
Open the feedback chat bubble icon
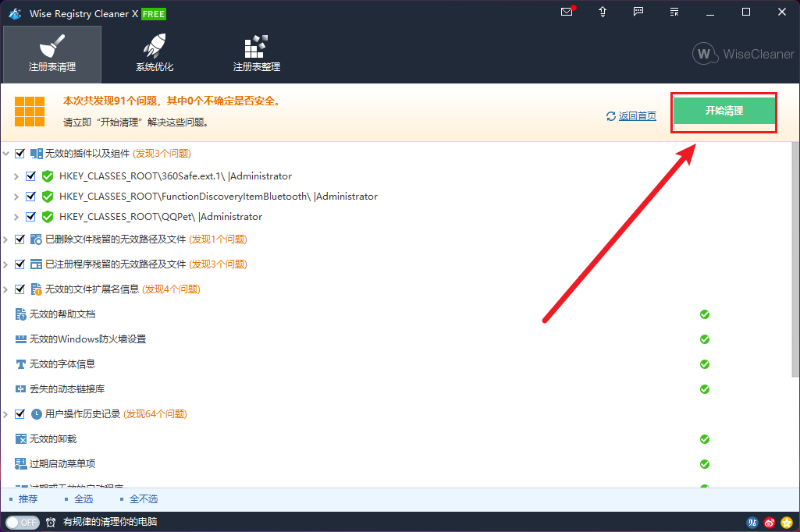click(x=638, y=12)
